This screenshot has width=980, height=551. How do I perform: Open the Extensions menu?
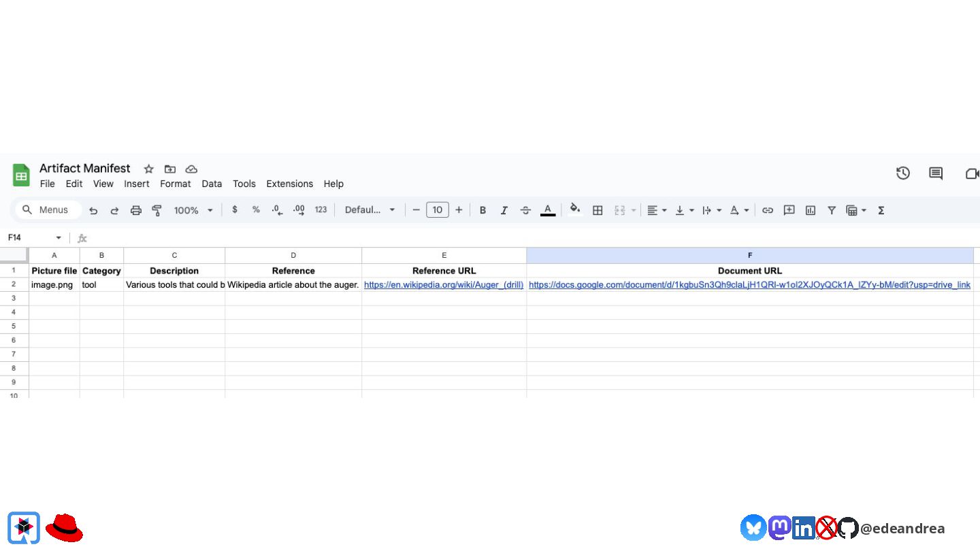click(x=290, y=184)
